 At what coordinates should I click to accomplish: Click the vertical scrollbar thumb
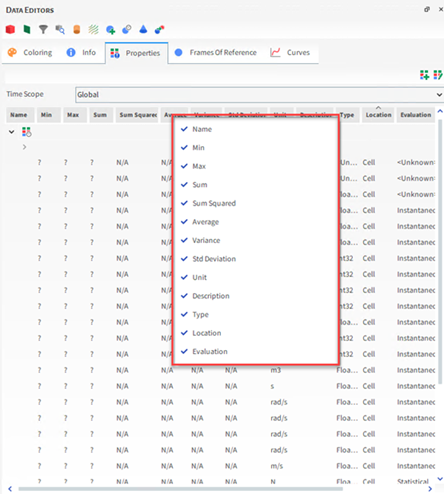point(440,252)
